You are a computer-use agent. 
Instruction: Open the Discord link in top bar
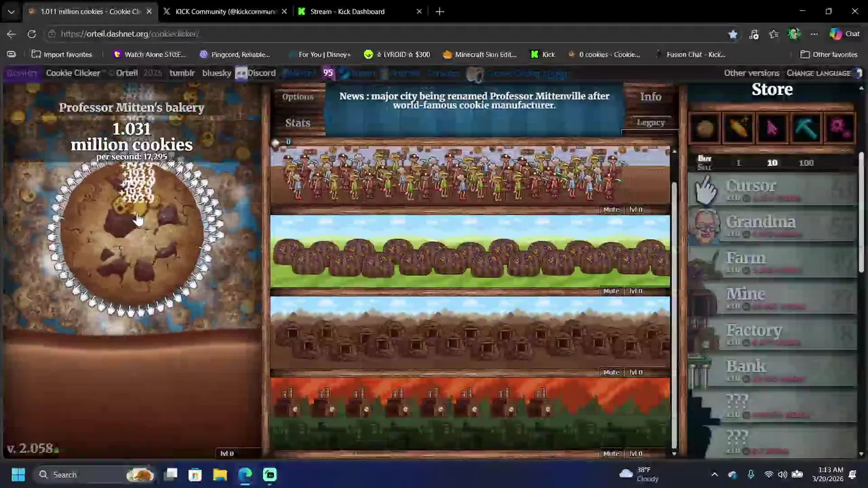256,73
